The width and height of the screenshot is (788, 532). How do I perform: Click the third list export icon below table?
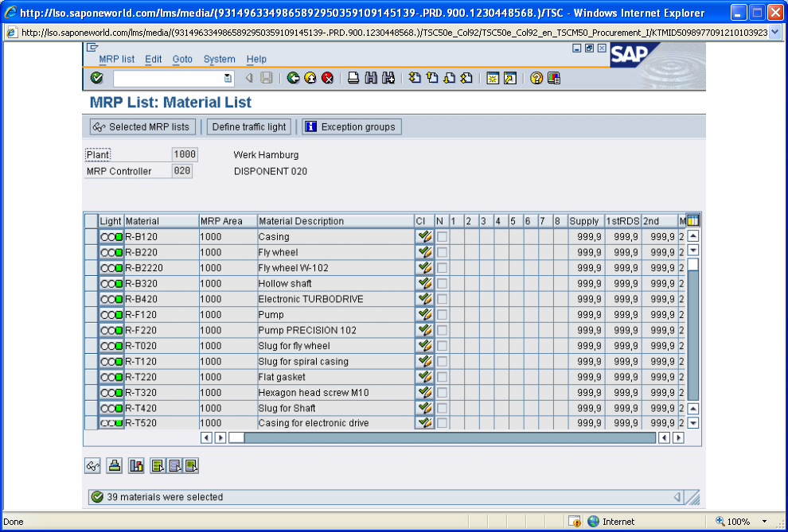click(x=191, y=466)
